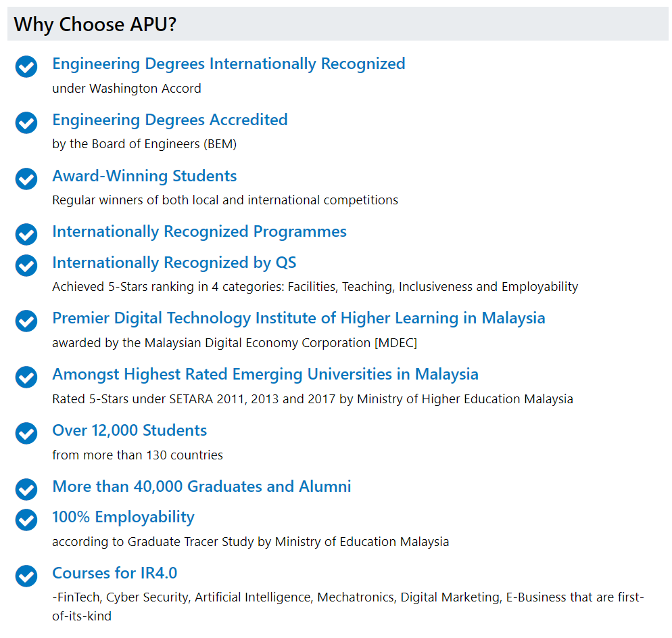The width and height of the screenshot is (672, 638).
Task: Click the Internationally Recognized by QS heading
Action: (x=174, y=263)
